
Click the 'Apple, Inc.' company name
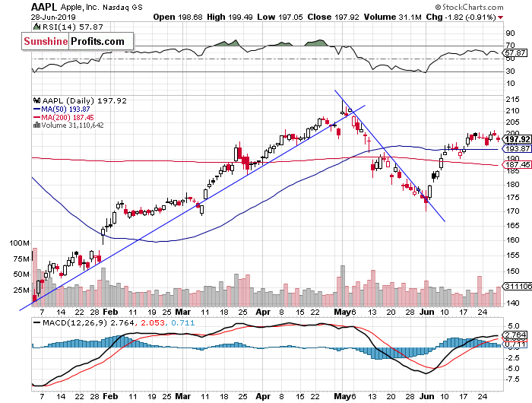click(x=80, y=7)
